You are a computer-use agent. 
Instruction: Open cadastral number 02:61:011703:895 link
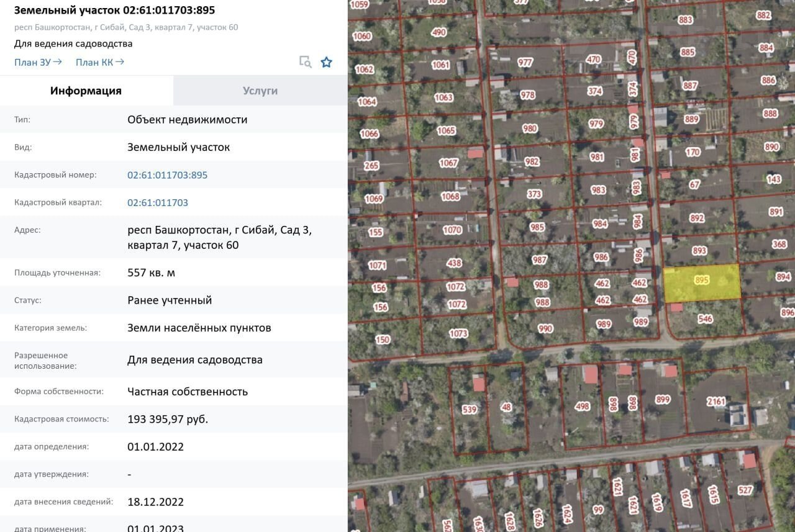click(x=167, y=175)
